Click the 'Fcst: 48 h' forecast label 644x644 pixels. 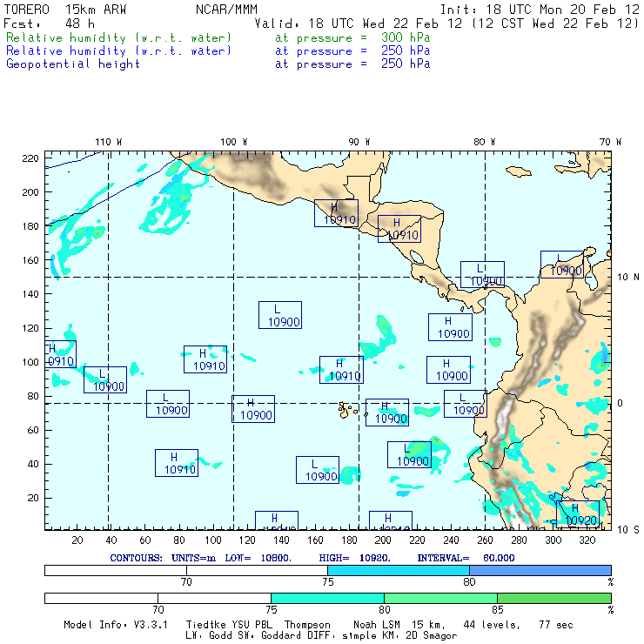coord(49,23)
